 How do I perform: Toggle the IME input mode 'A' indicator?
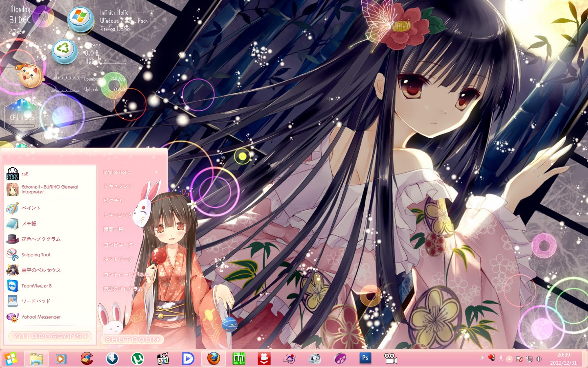501,358
